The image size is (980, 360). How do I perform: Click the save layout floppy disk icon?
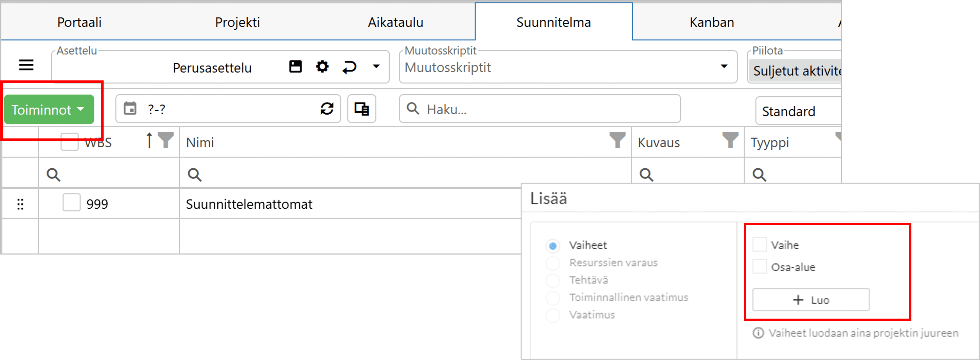295,67
